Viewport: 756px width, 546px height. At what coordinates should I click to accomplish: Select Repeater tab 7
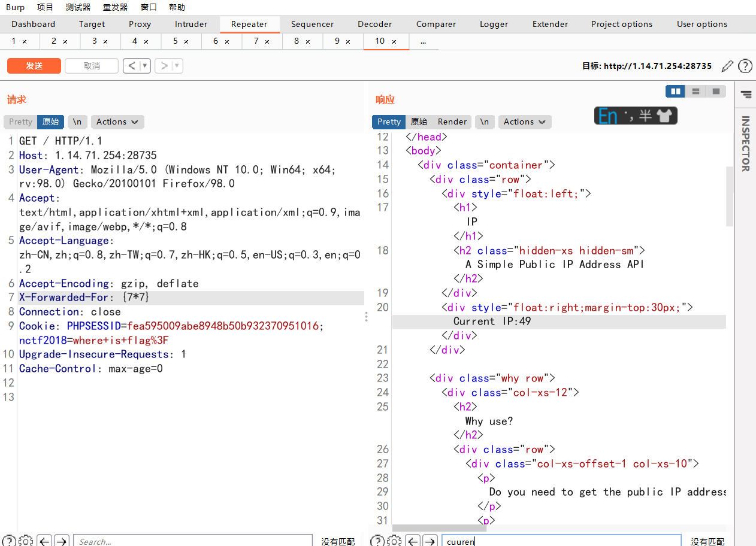coord(262,41)
